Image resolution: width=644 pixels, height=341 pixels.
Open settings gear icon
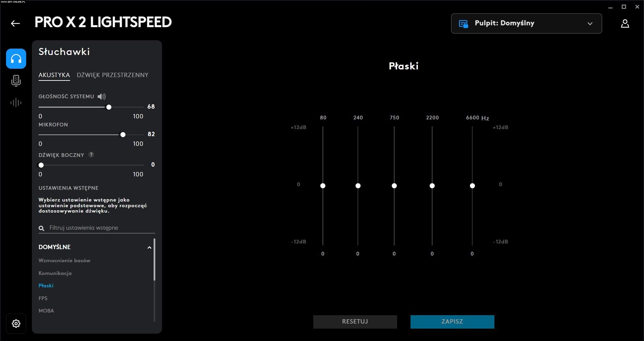pos(16,324)
